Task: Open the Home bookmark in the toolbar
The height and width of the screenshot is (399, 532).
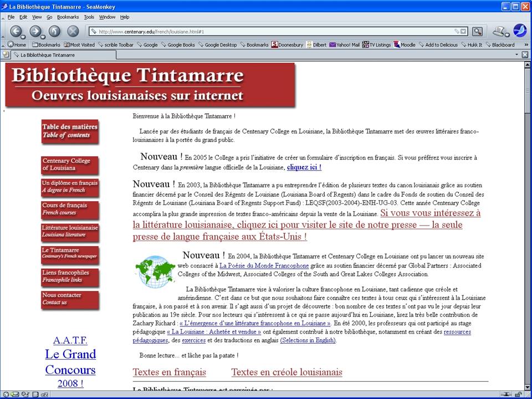Action: (17, 45)
